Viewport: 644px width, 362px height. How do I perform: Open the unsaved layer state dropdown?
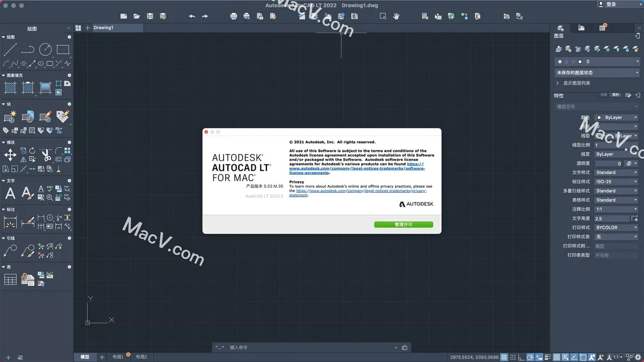[x=597, y=73]
